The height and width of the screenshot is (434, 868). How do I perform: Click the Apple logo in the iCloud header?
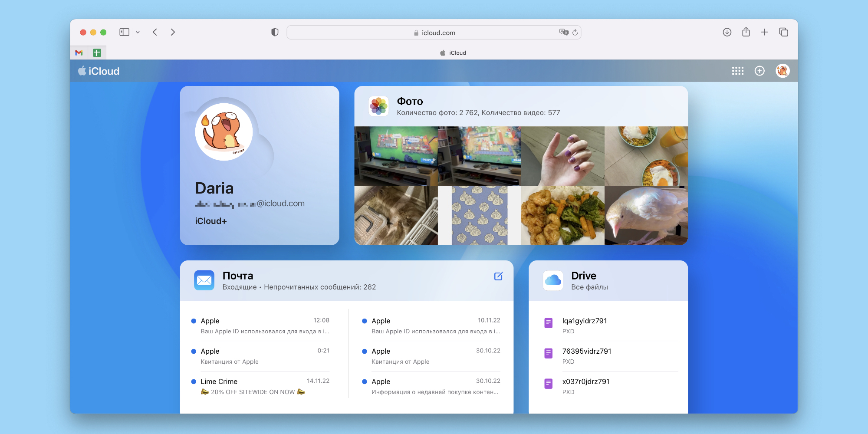(x=82, y=71)
